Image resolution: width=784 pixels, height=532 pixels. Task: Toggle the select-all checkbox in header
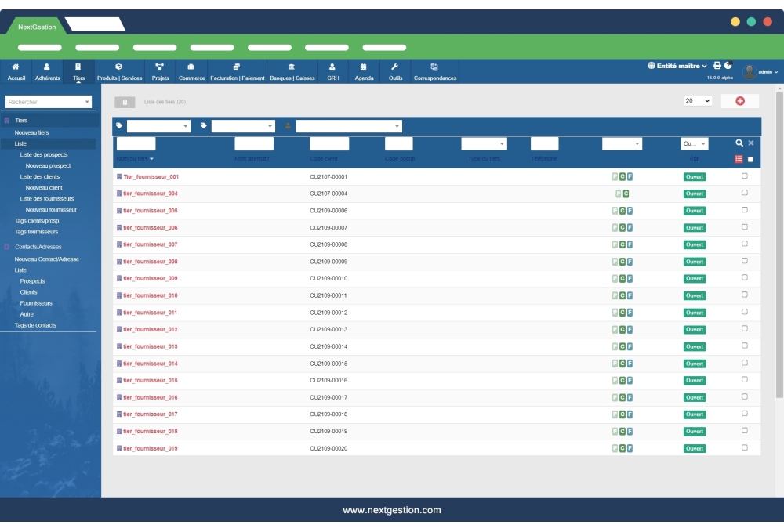click(750, 159)
